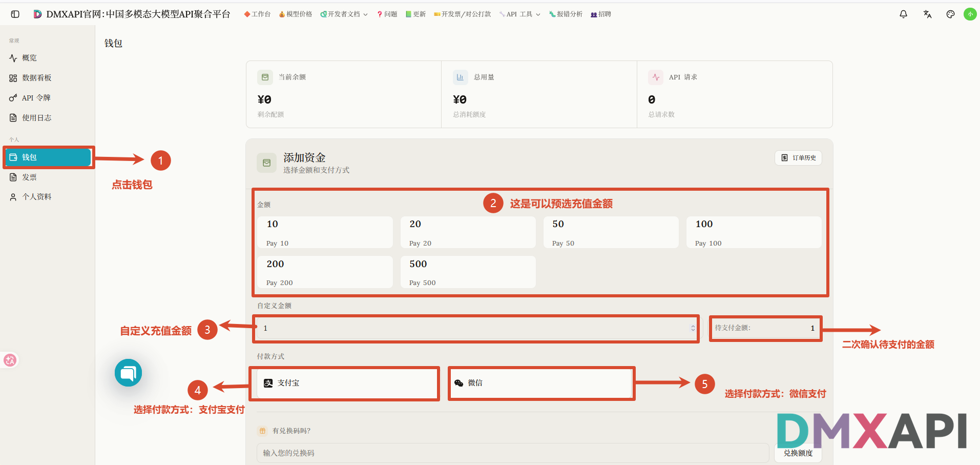
Task: Open 开发票/对公打款 in top navigation
Action: tap(462, 14)
